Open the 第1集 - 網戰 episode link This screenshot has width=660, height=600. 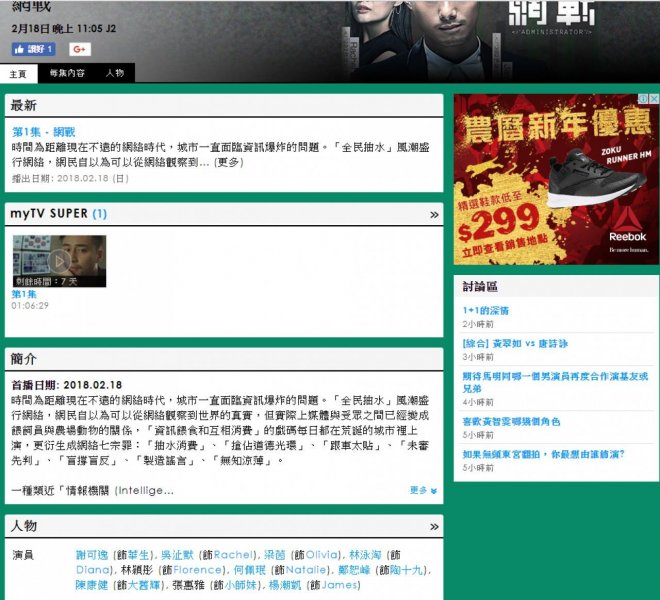[43, 132]
